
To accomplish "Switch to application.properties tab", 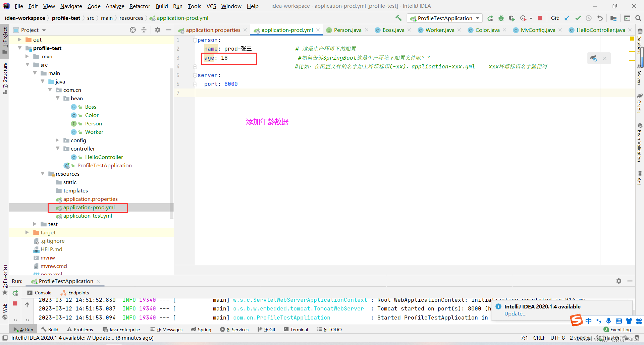I will (213, 30).
